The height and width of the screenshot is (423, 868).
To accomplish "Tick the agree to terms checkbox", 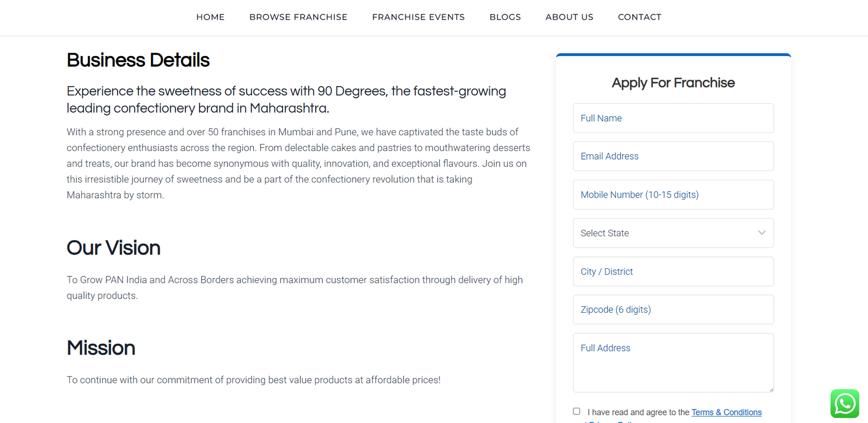I will [577, 412].
